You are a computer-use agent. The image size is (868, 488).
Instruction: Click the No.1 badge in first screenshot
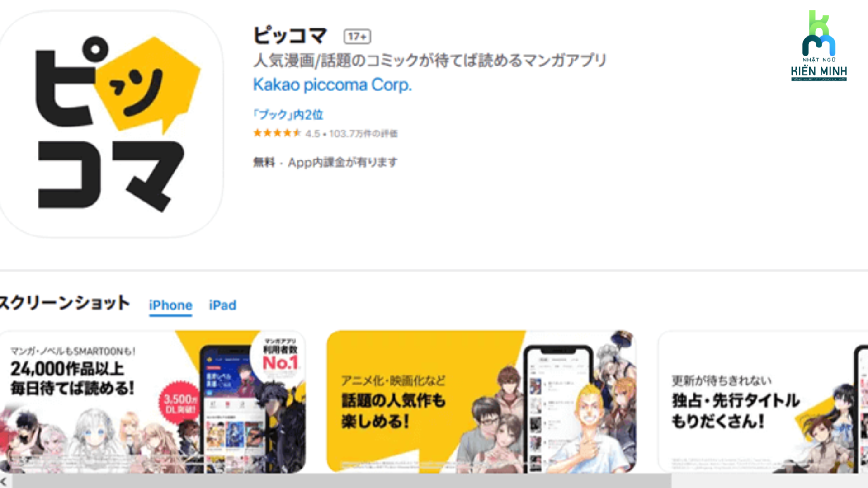pos(280,355)
